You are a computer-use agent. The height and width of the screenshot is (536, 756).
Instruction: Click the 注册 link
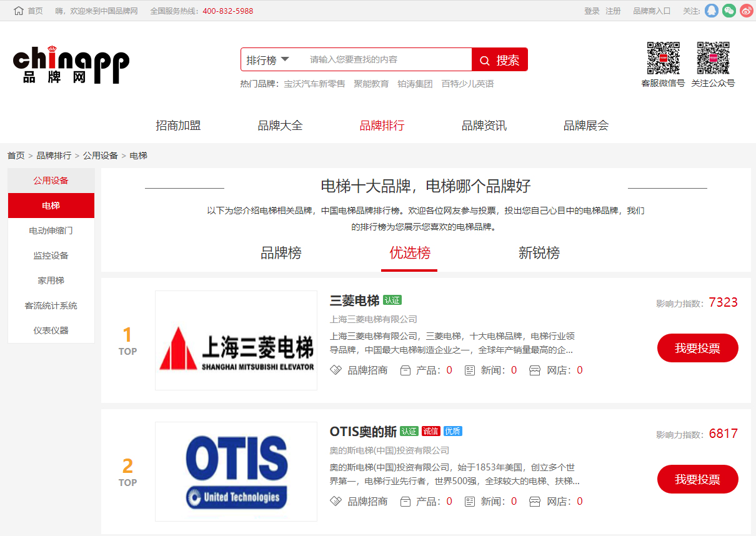pos(613,11)
